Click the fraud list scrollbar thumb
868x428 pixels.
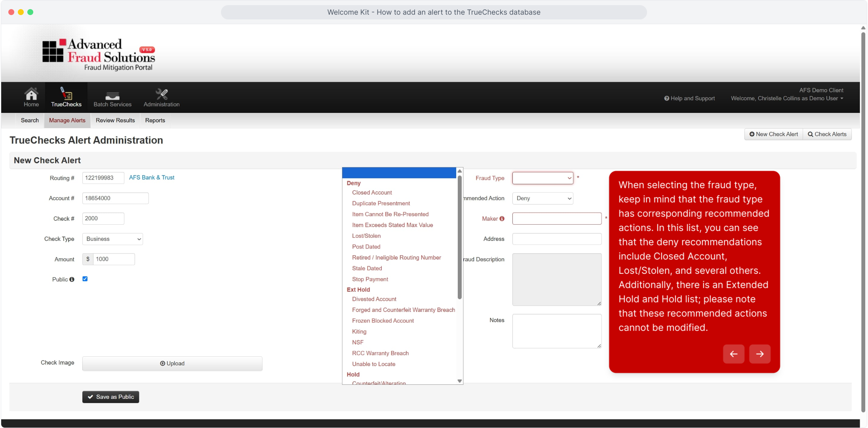coord(460,237)
